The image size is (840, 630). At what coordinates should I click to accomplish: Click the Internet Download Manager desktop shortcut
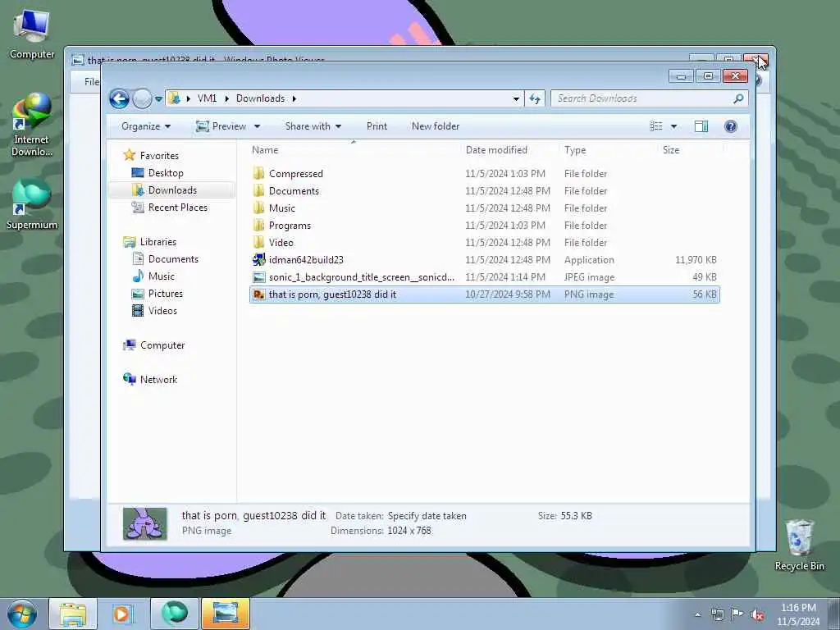(x=32, y=125)
